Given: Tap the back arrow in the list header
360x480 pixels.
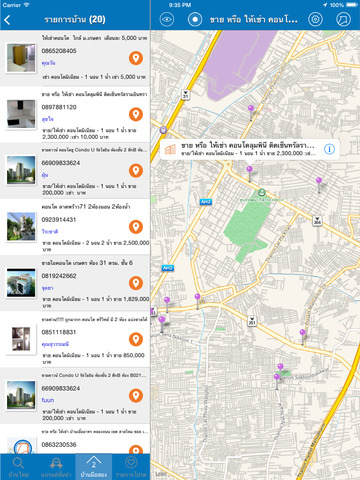Looking at the screenshot, I should [7, 20].
